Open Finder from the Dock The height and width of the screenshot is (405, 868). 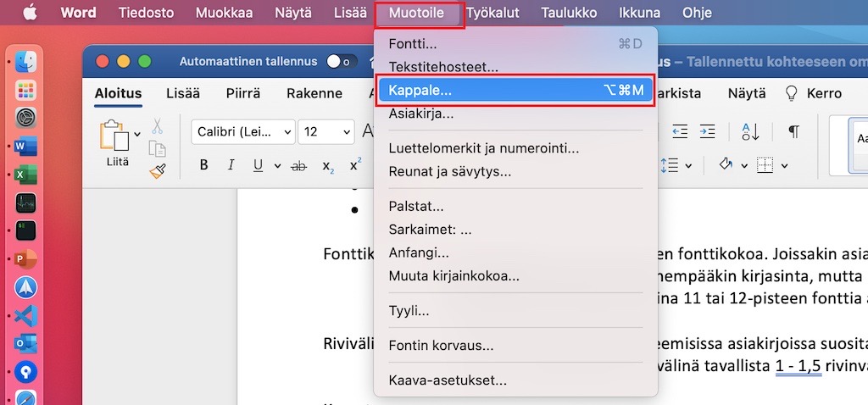(x=25, y=61)
